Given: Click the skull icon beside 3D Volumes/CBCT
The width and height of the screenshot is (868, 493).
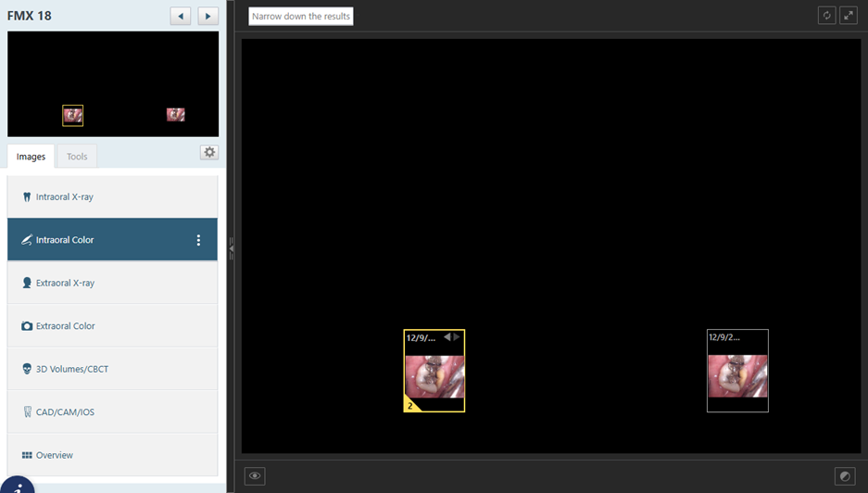Looking at the screenshot, I should point(27,369).
